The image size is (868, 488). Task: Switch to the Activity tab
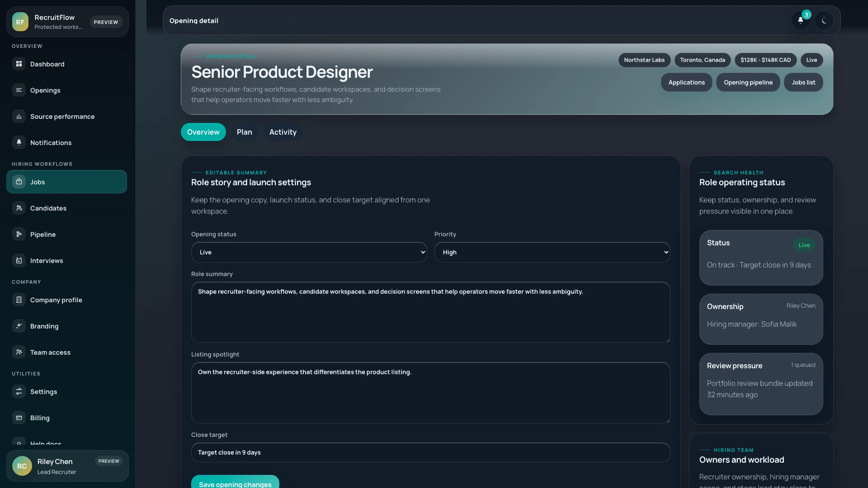[x=283, y=132]
